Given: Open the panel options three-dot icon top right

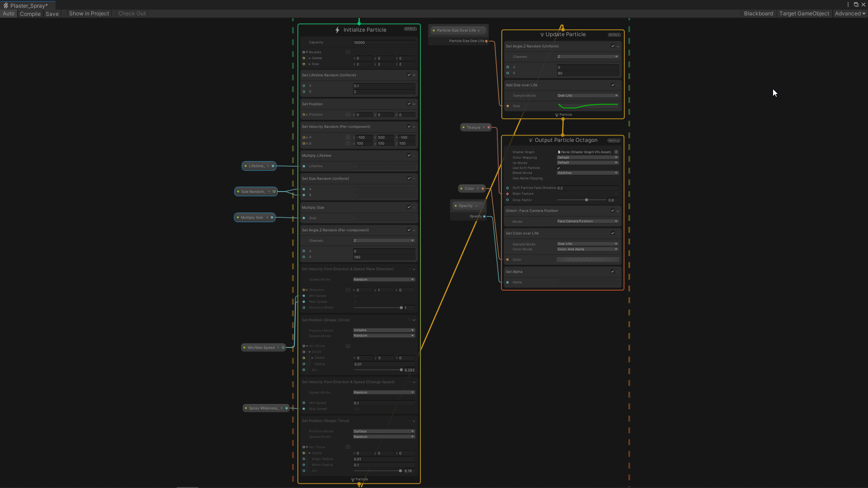Looking at the screenshot, I should coord(848,5).
